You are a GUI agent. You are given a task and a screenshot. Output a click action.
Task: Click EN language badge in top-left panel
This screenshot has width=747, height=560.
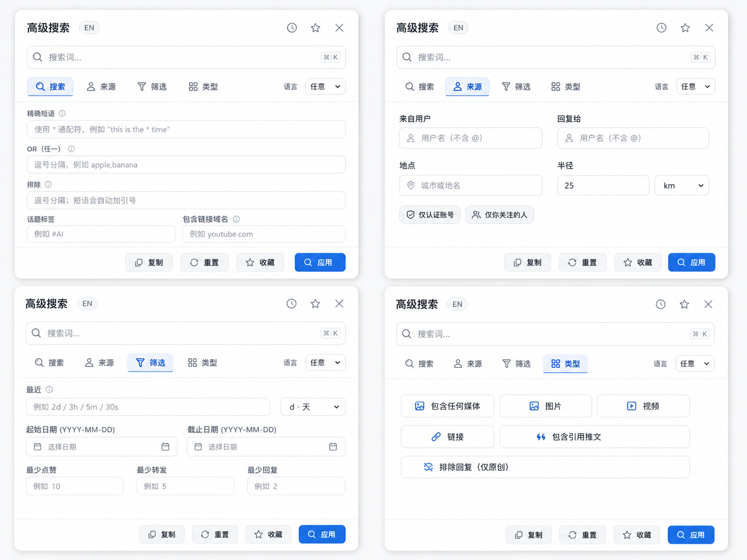[x=89, y=28]
